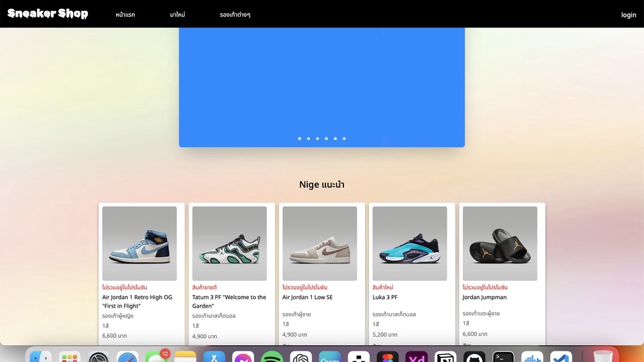Open the Air Jordan 1 Low SE image
This screenshot has width=644, height=362.
(x=319, y=243)
